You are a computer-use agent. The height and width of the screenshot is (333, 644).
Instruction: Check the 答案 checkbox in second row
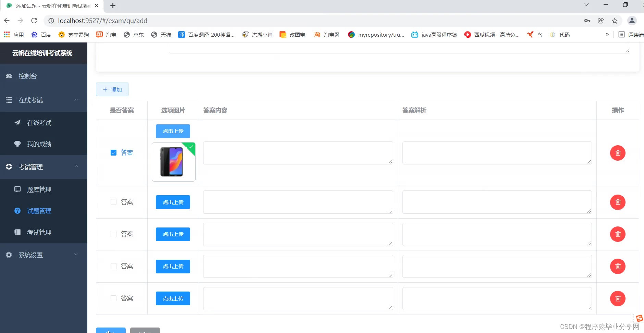click(113, 202)
